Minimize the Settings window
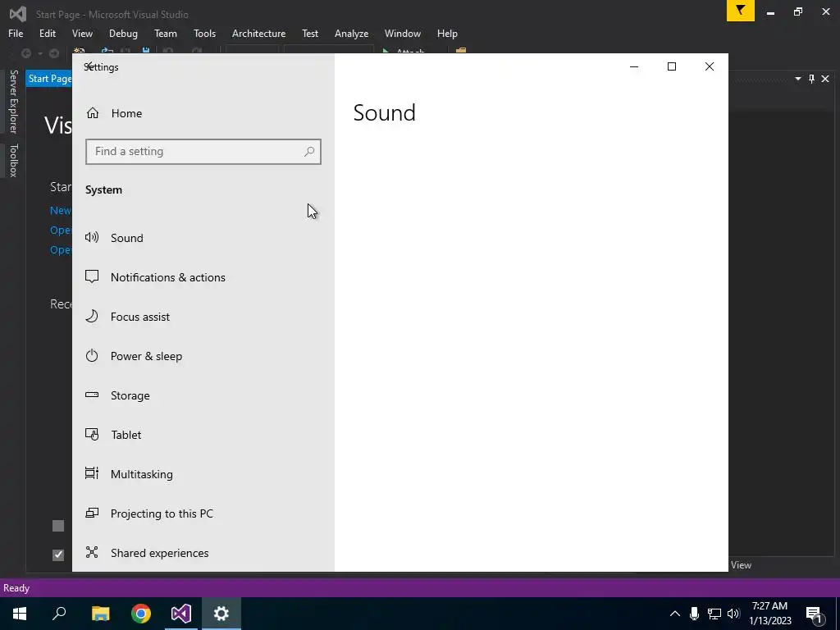 pos(634,66)
